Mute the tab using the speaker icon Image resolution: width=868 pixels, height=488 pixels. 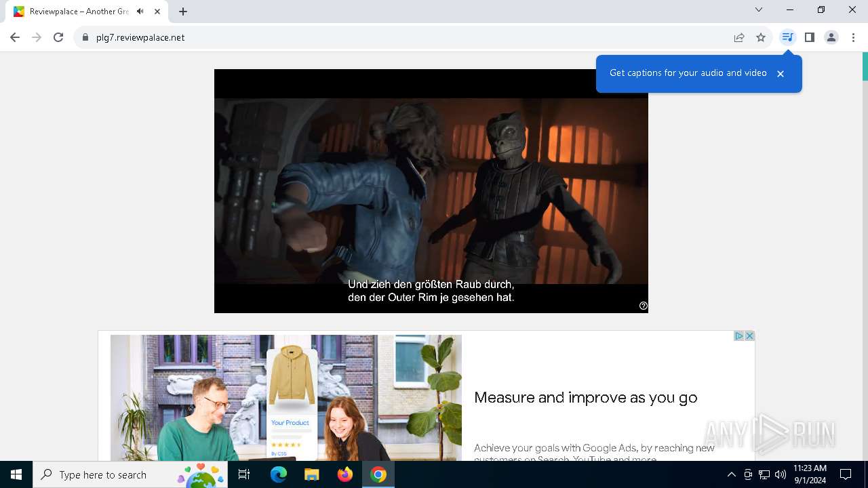(x=140, y=12)
